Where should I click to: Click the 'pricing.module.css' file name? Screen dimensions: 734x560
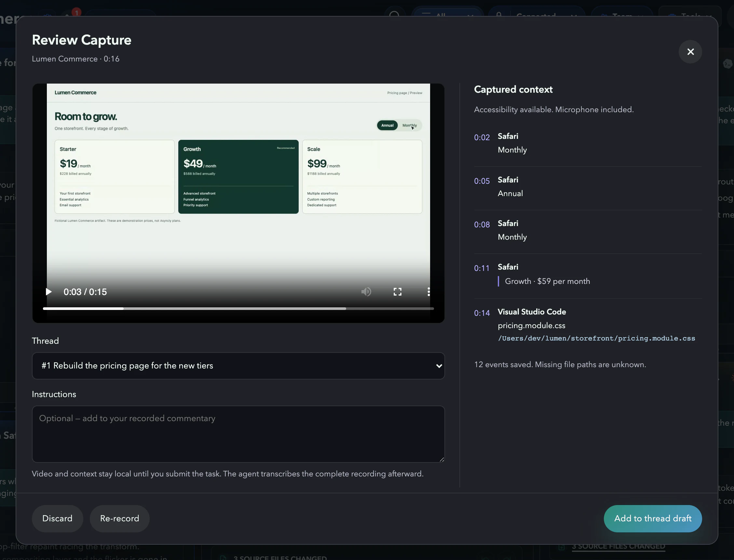(x=531, y=326)
